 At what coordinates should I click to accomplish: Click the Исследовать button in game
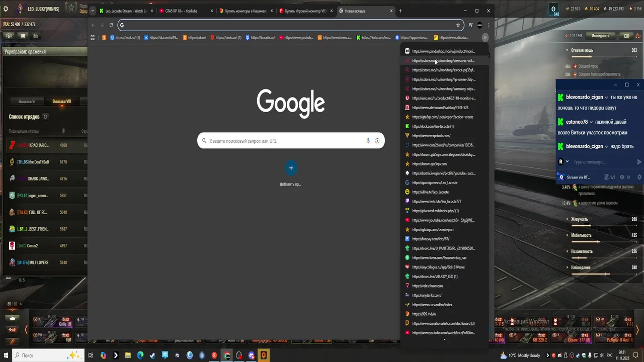[x=600, y=36]
